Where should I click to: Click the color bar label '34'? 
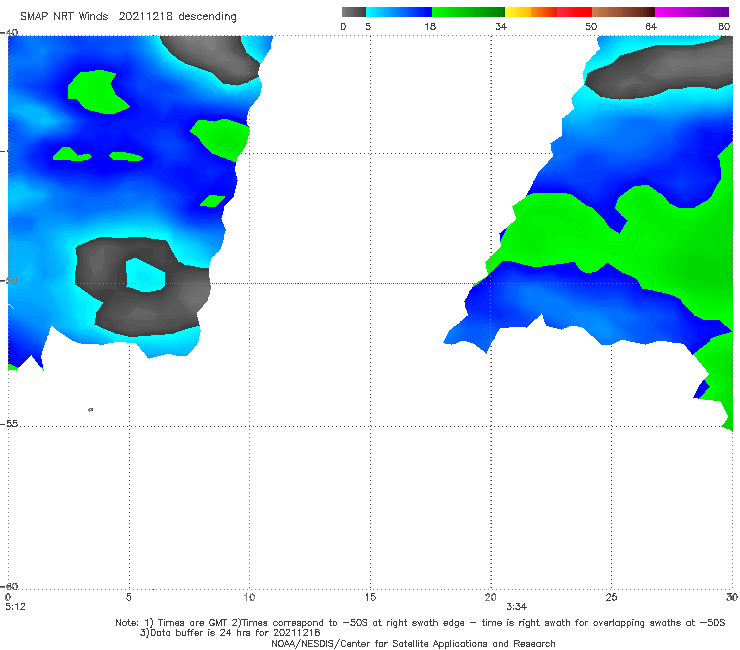pos(501,26)
